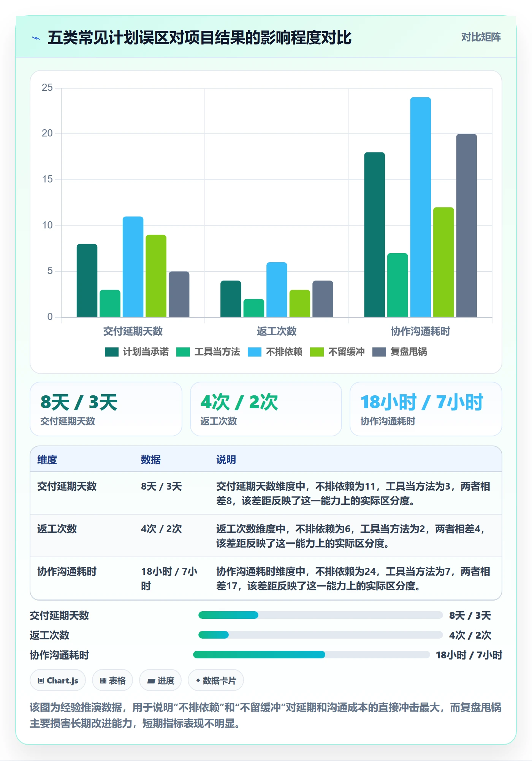Click the y-axis value 25

(47, 88)
